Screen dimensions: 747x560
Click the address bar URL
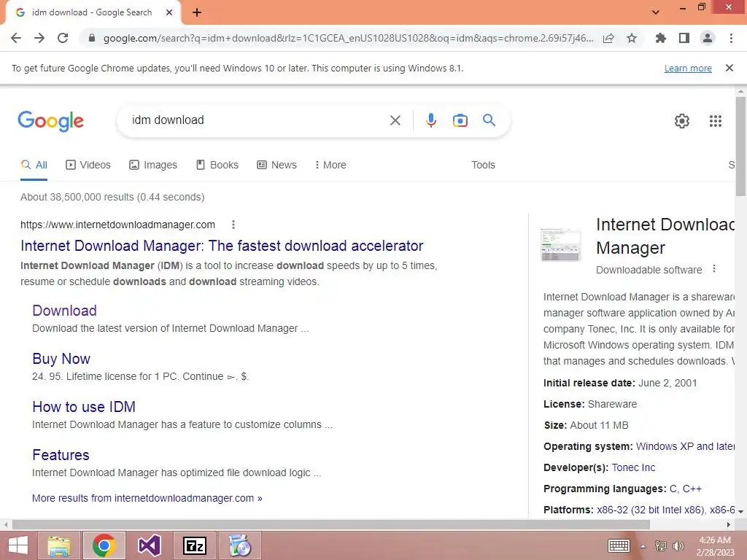(348, 38)
